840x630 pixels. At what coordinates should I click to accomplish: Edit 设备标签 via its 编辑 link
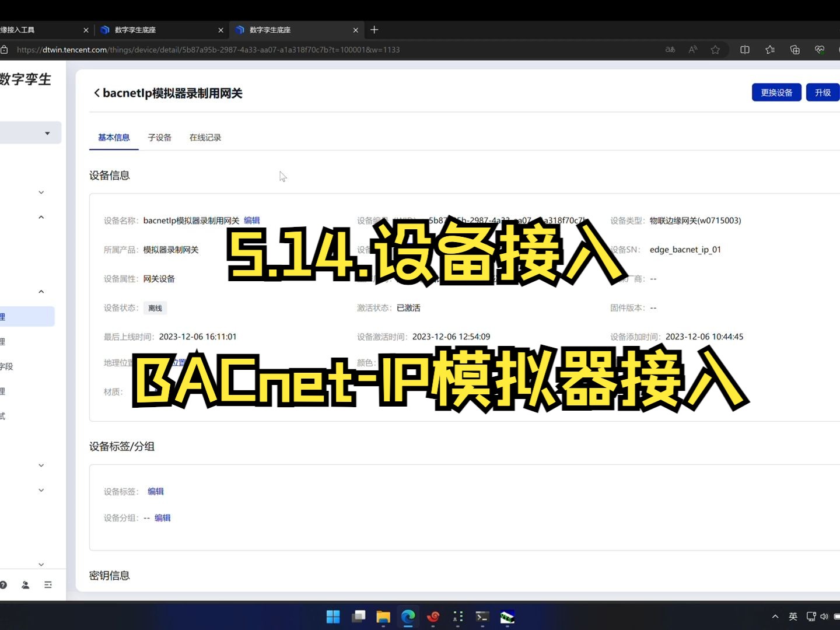[155, 491]
